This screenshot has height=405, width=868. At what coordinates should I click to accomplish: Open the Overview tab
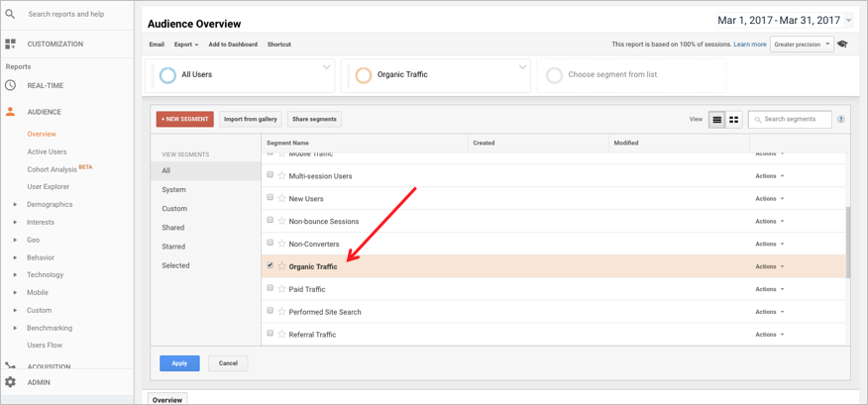[167, 399]
